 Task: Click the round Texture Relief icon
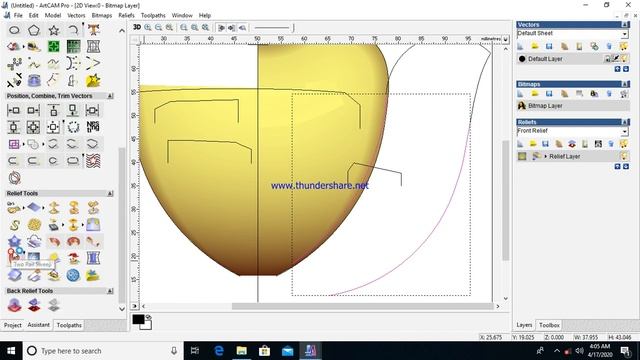coord(34,224)
